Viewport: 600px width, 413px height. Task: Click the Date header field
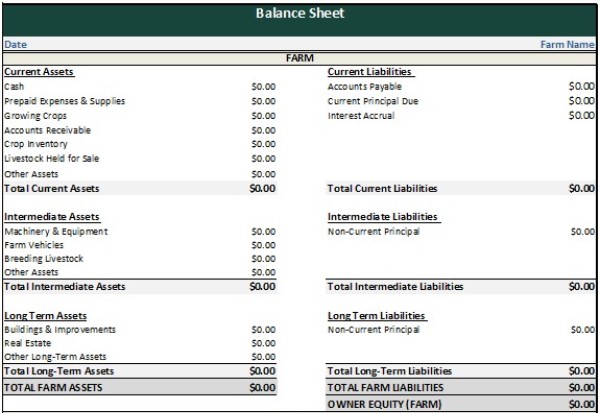coord(16,45)
